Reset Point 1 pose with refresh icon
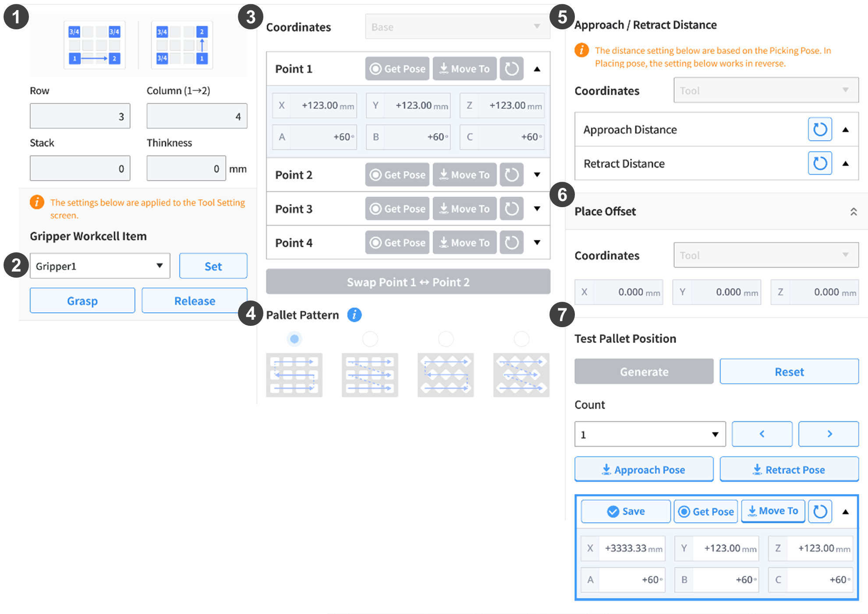This screenshot has height=614, width=868. coord(511,69)
